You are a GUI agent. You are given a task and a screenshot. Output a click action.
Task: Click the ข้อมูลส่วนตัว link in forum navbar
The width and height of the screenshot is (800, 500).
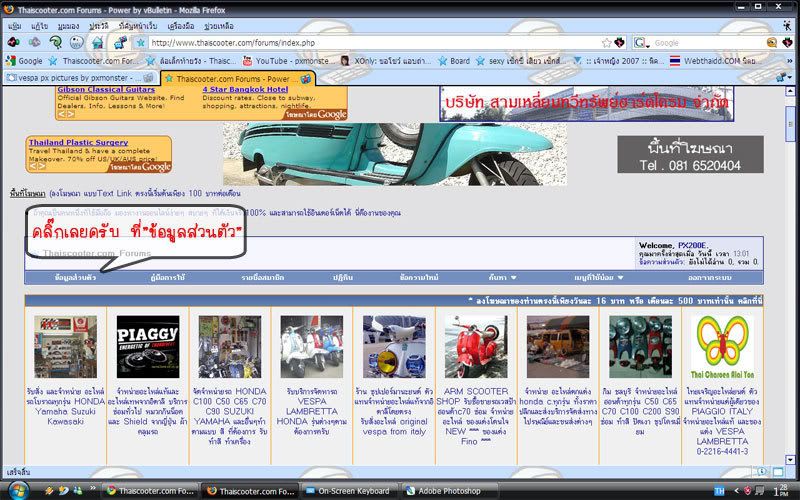(x=75, y=278)
